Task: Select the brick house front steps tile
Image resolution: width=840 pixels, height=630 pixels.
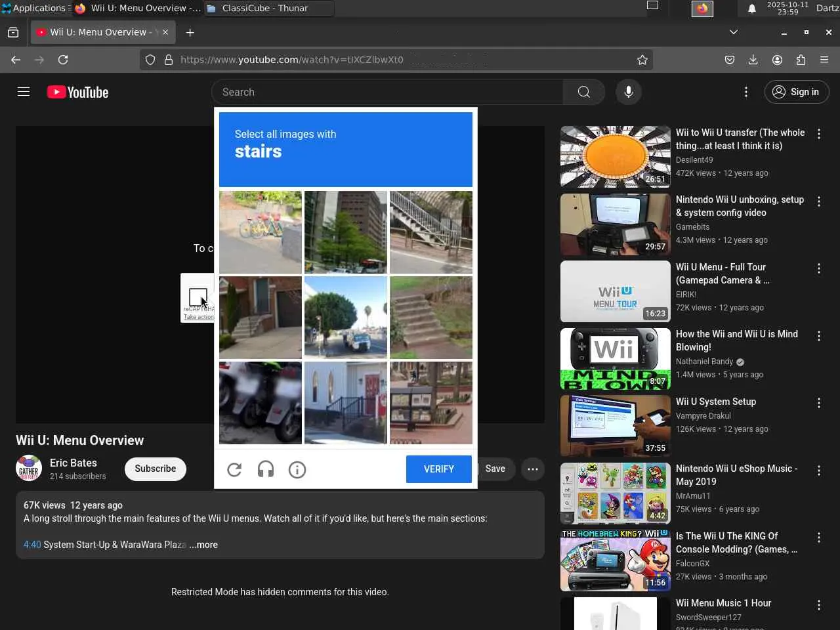Action: click(x=261, y=318)
